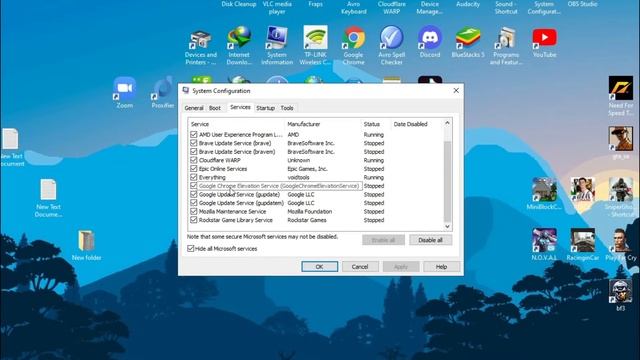Open Play Far Cry desktop icon
This screenshot has width=640, height=360.
click(x=620, y=245)
